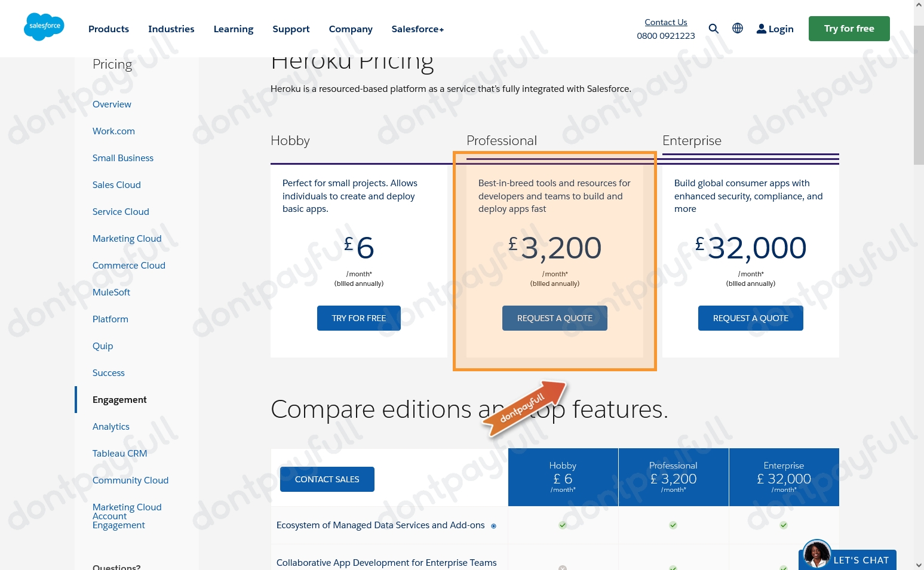Open the Let's Chat agent avatar

coord(816,553)
